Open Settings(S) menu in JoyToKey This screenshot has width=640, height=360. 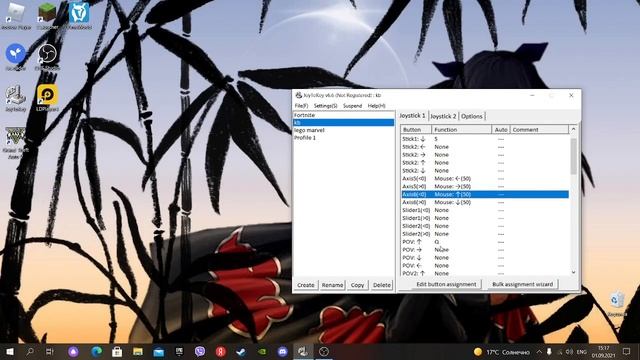325,106
